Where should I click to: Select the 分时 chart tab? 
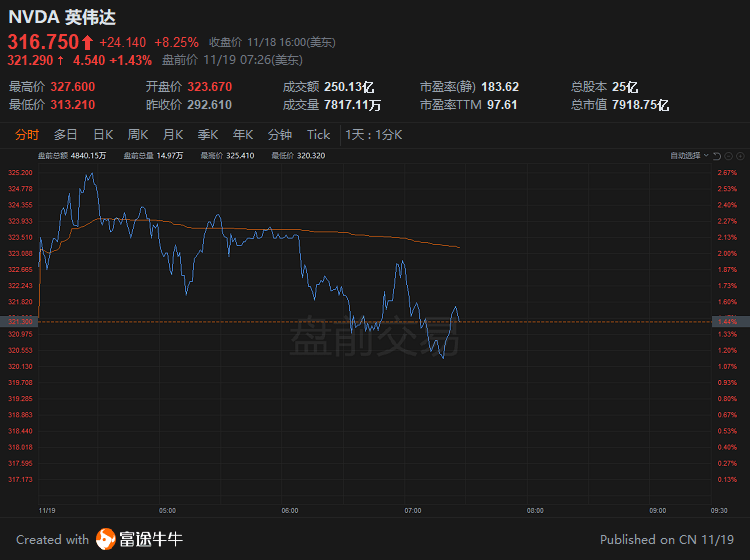point(27,135)
